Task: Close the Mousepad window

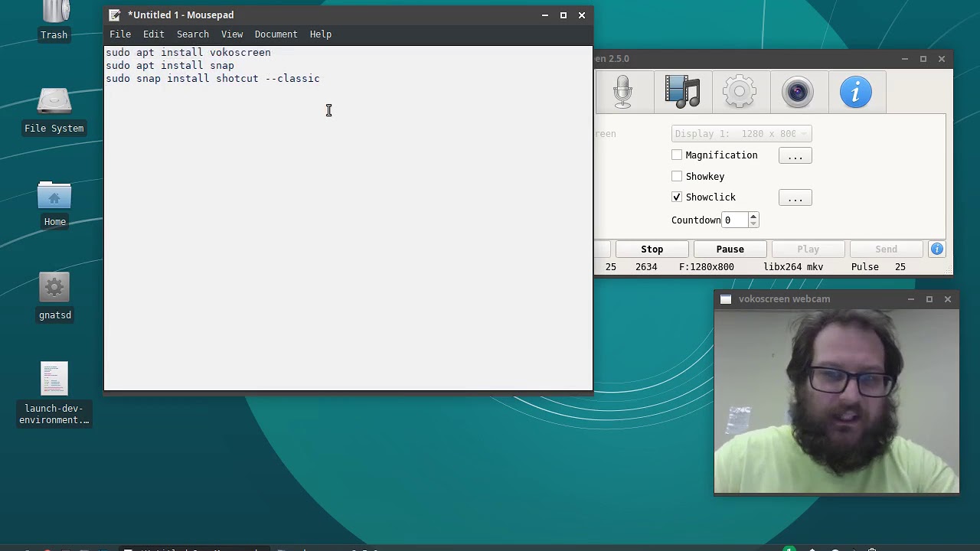Action: [x=582, y=15]
